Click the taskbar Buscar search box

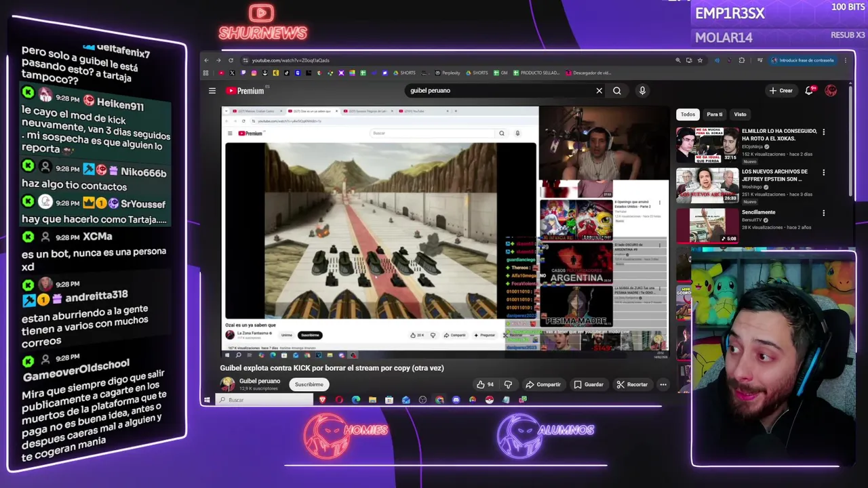[x=264, y=400]
